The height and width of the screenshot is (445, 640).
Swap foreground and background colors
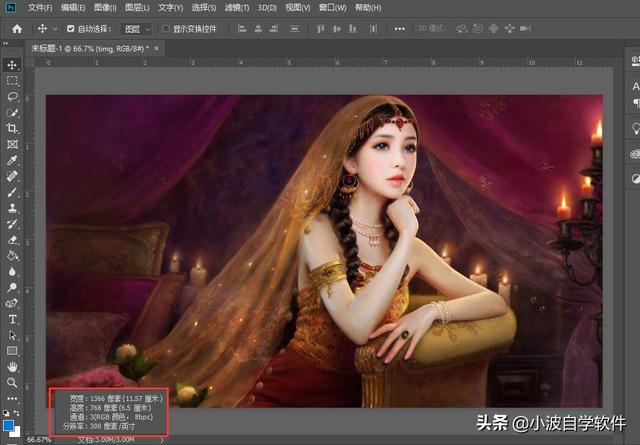click(17, 413)
